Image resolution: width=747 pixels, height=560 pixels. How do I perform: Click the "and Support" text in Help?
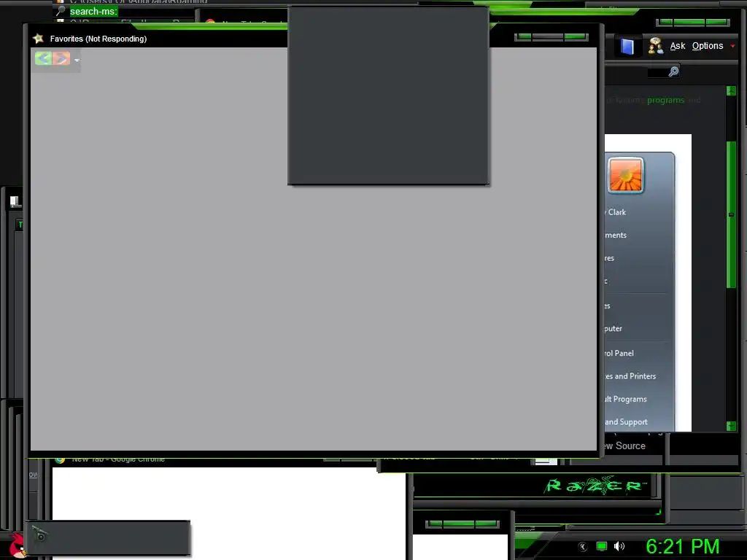tap(626, 422)
